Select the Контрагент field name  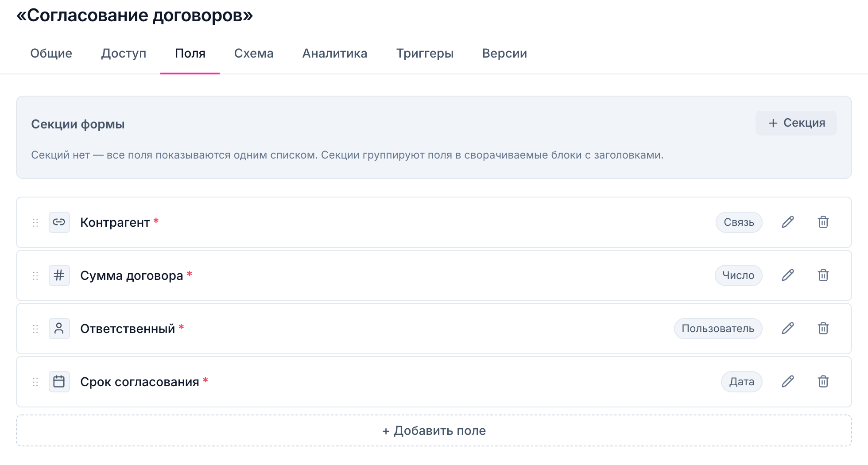[x=115, y=222]
